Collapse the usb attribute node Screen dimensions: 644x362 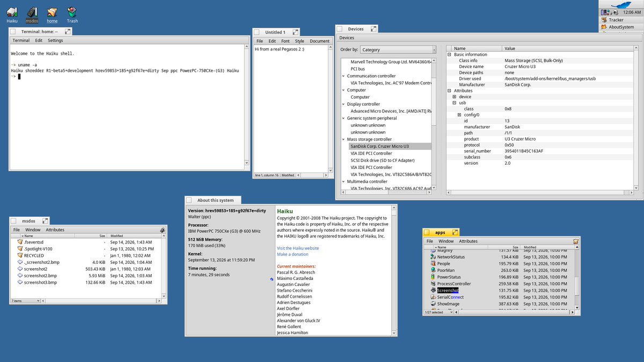(455, 103)
